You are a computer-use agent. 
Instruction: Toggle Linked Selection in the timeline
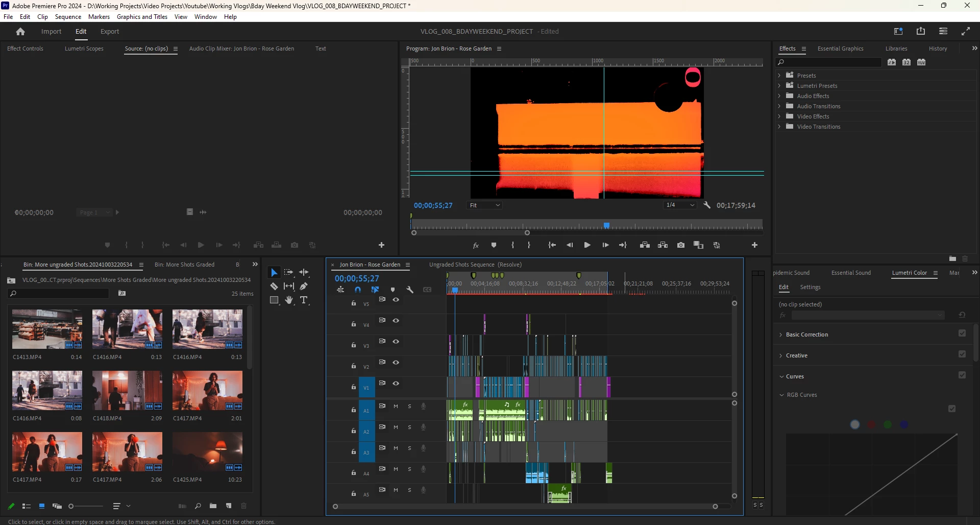375,290
